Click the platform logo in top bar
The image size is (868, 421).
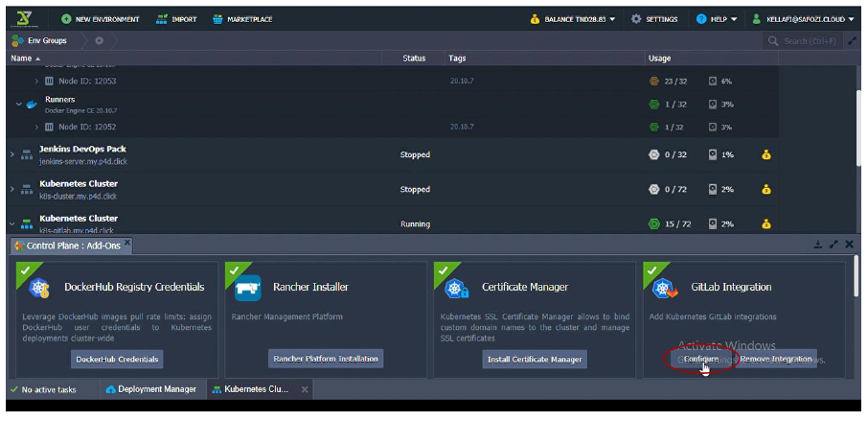tap(24, 19)
